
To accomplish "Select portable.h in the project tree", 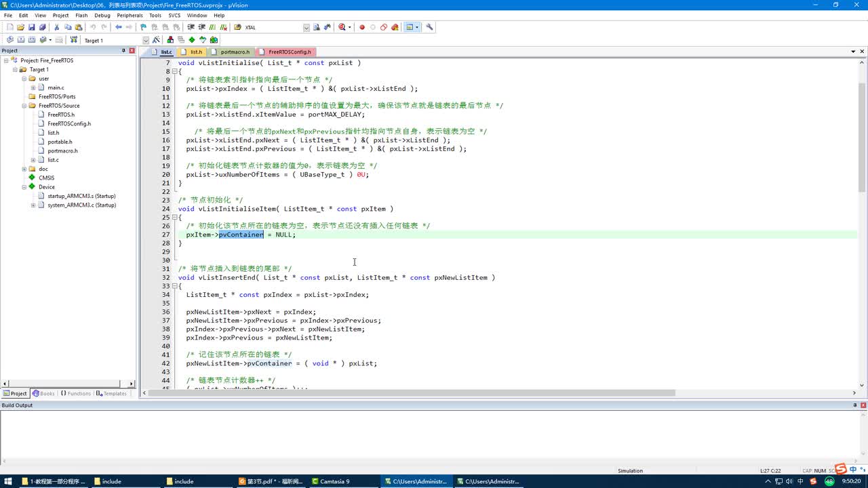I will coord(60,142).
